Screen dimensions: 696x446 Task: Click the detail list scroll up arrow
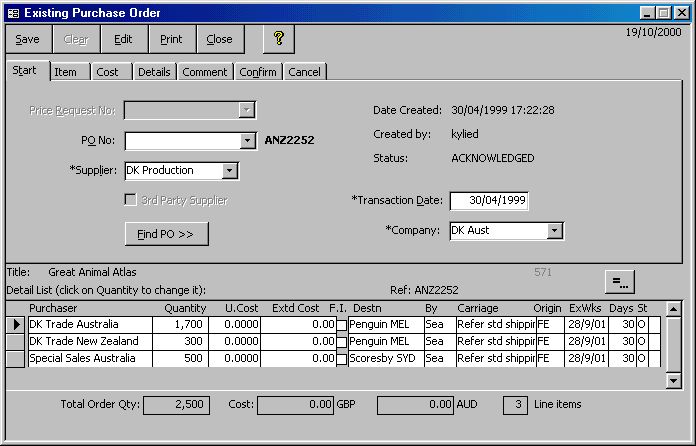tap(674, 309)
